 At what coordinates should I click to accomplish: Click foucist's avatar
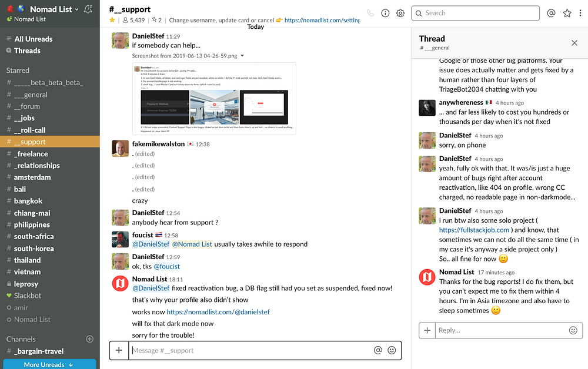click(x=120, y=240)
